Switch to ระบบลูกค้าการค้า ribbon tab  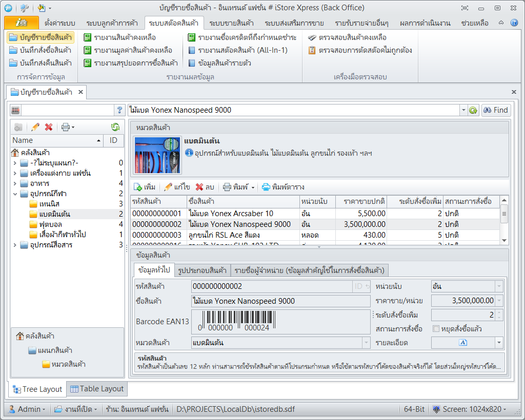pos(112,23)
